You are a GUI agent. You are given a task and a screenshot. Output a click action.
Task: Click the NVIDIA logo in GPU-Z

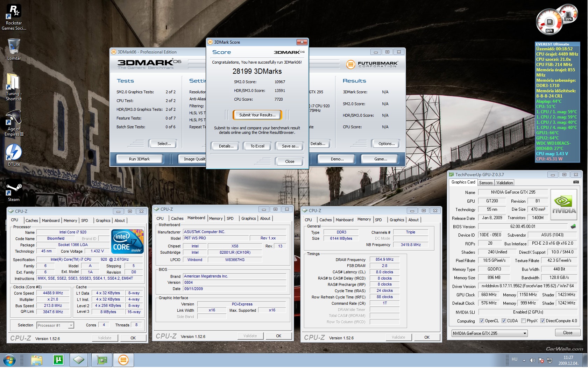tap(564, 204)
